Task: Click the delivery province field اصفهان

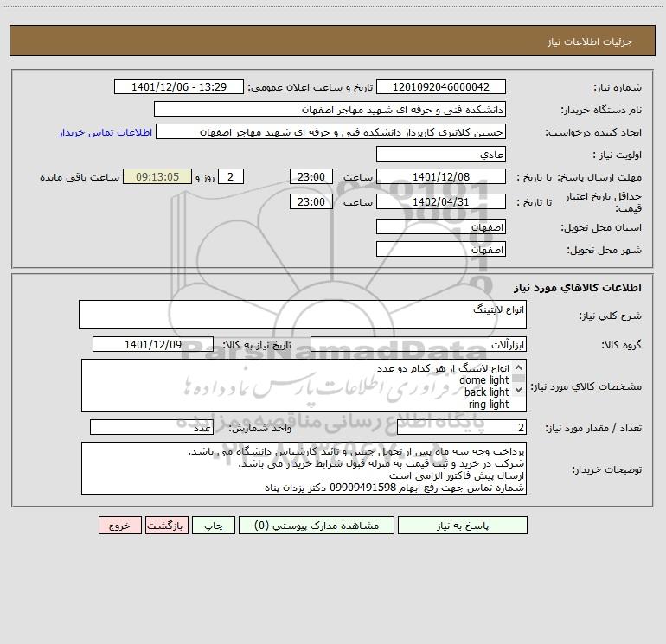Action: tap(441, 226)
